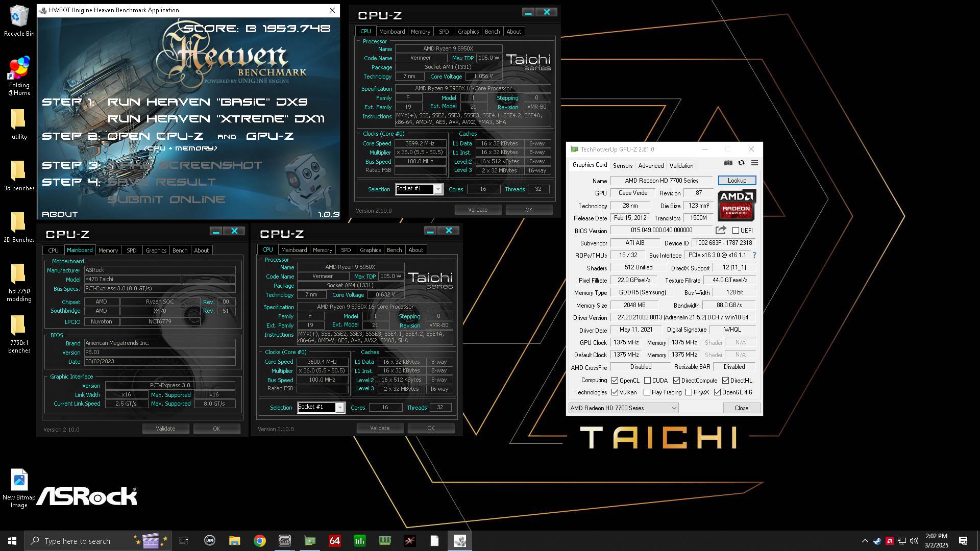Open Socket #1 dropdown in bottom CPU-Z CPU window
The height and width of the screenshot is (551, 980).
[321, 407]
